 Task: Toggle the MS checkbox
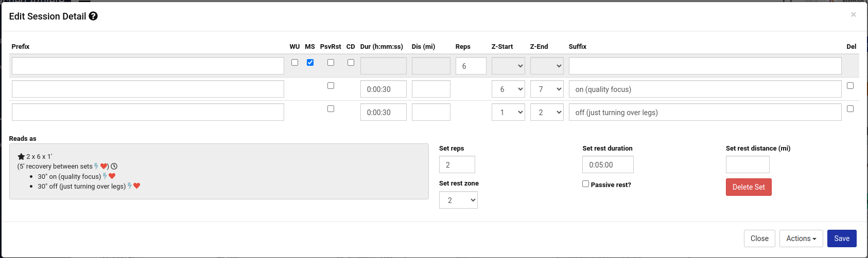tap(310, 62)
